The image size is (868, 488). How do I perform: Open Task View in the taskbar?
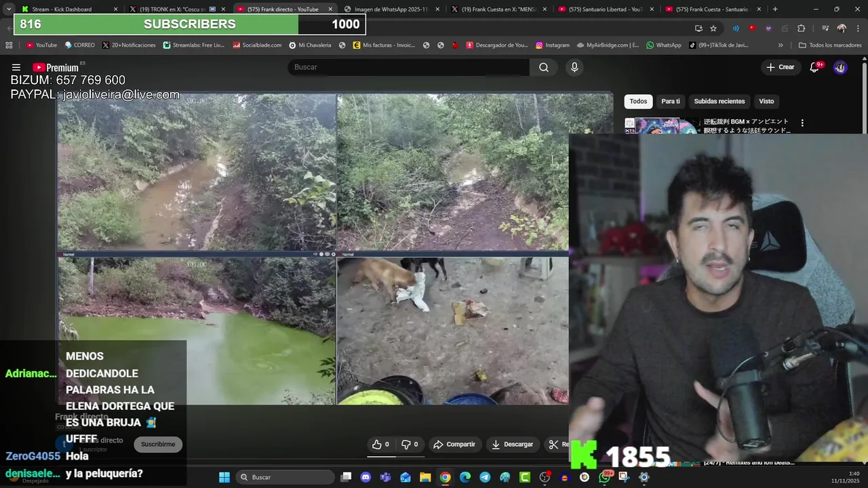click(346, 477)
